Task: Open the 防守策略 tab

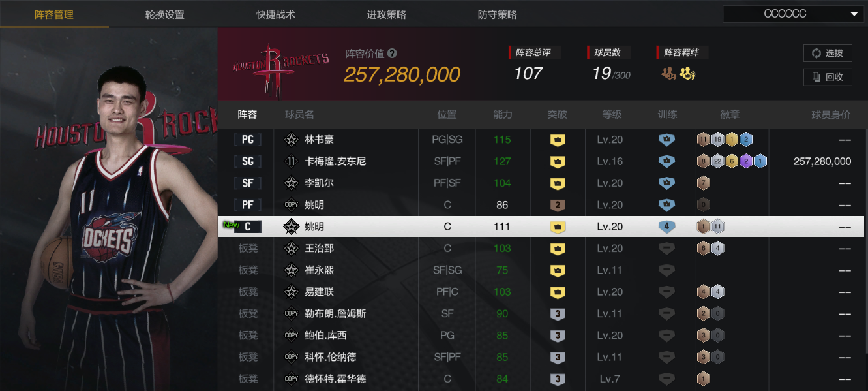Action: tap(498, 14)
